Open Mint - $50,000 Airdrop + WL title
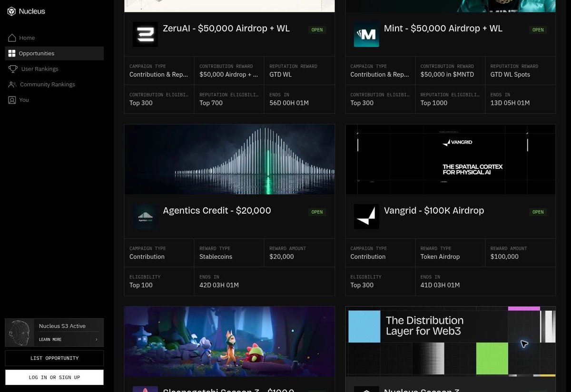The height and width of the screenshot is (392, 571). coord(443,28)
